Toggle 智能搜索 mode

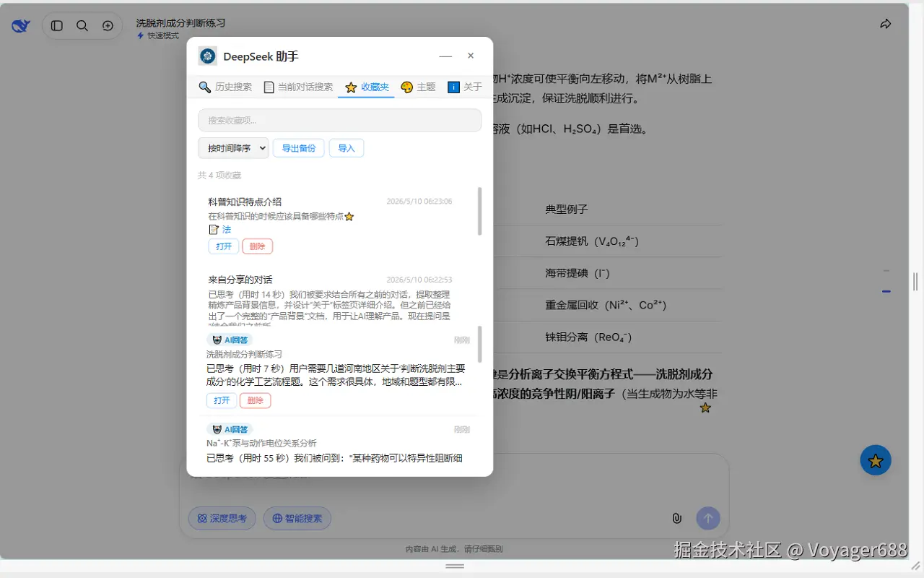tap(297, 518)
